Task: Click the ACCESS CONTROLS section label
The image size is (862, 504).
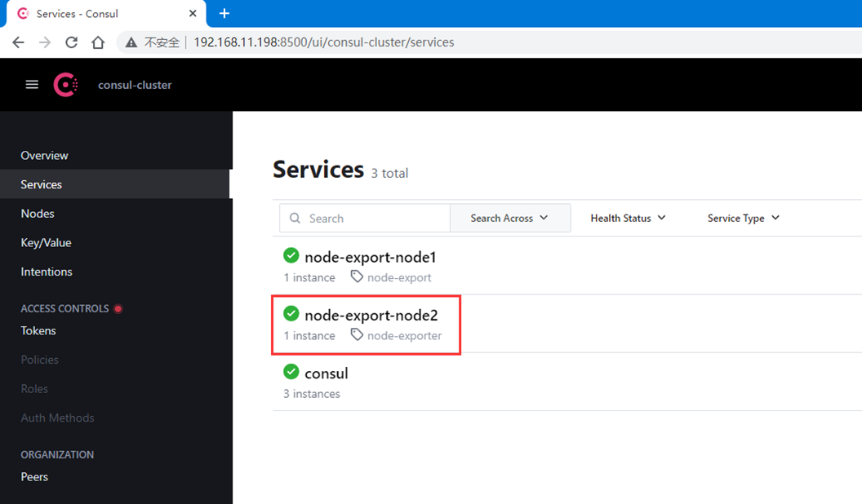Action: coord(64,308)
